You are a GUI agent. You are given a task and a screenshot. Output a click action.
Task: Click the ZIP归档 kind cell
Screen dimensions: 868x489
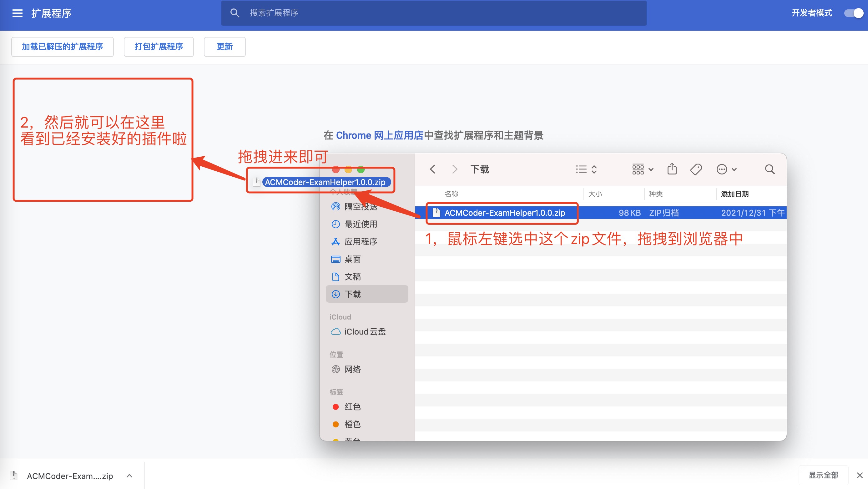pos(664,213)
